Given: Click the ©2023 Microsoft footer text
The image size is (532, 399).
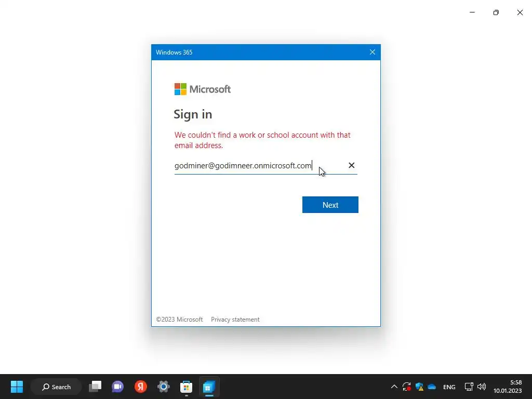Looking at the screenshot, I should coord(179,320).
